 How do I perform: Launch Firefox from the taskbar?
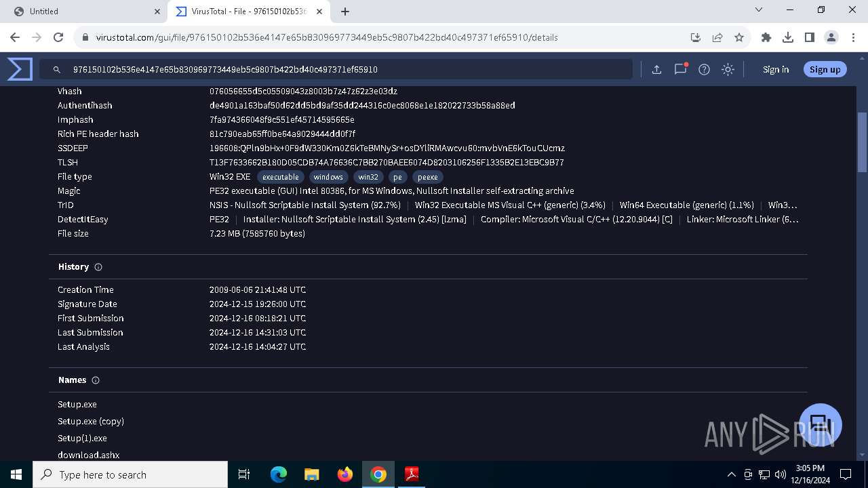coord(345,474)
